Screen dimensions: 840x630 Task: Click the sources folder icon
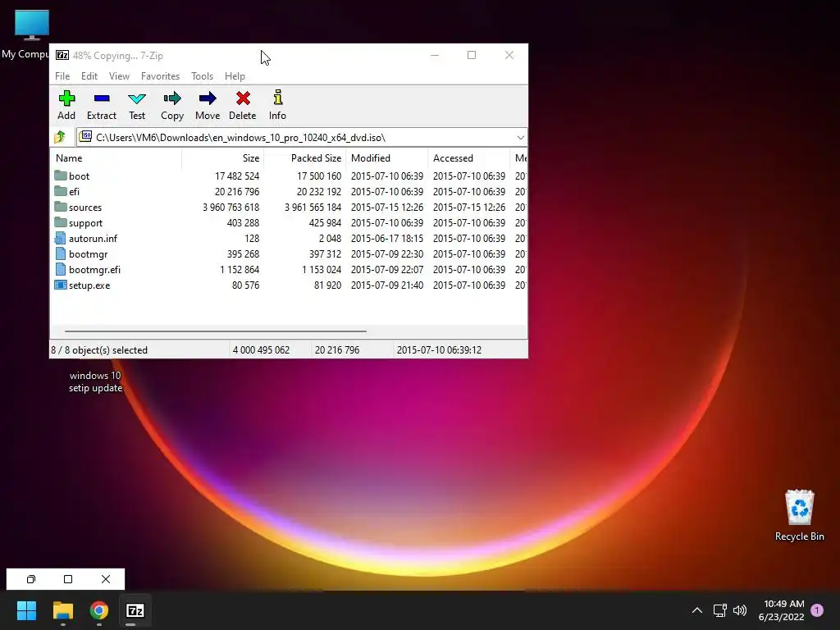[61, 207]
